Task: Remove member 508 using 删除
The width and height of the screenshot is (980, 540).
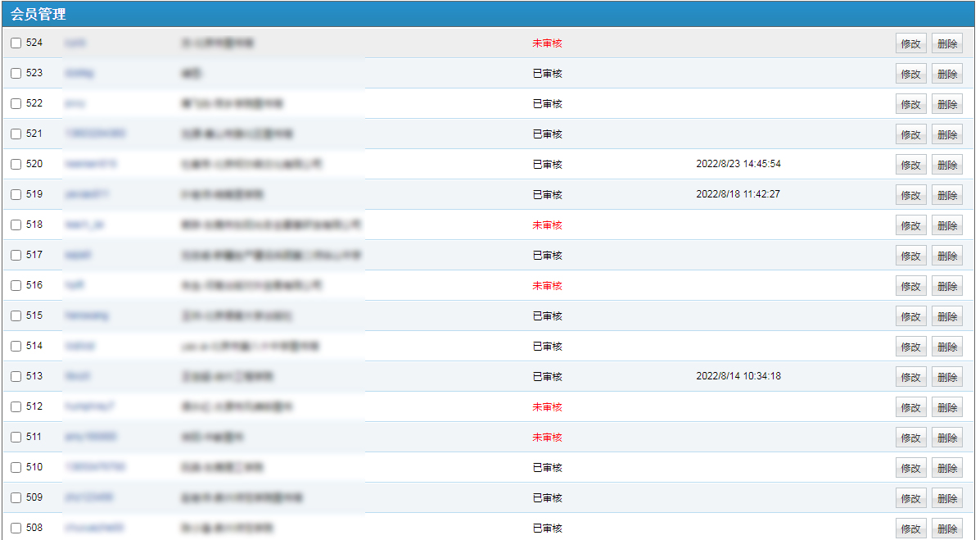Action: [946, 529]
